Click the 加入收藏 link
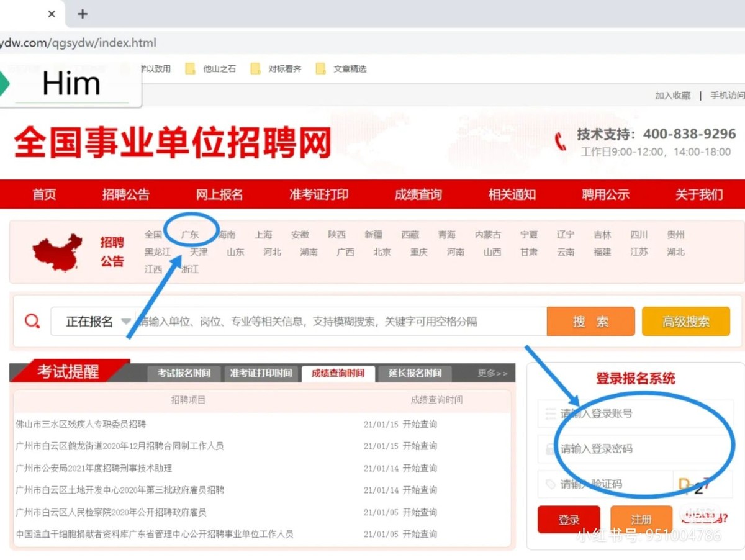Viewport: 745px width, 560px height. click(673, 96)
